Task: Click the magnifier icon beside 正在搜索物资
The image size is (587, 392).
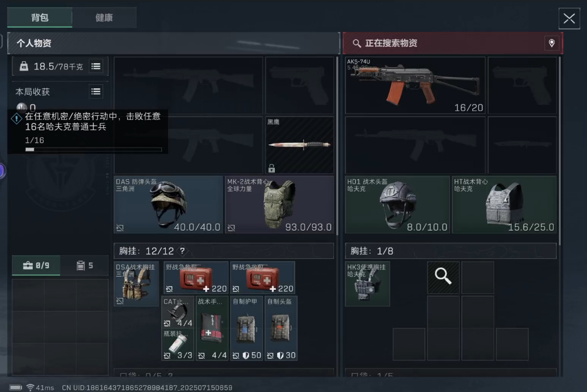Action: click(x=357, y=43)
